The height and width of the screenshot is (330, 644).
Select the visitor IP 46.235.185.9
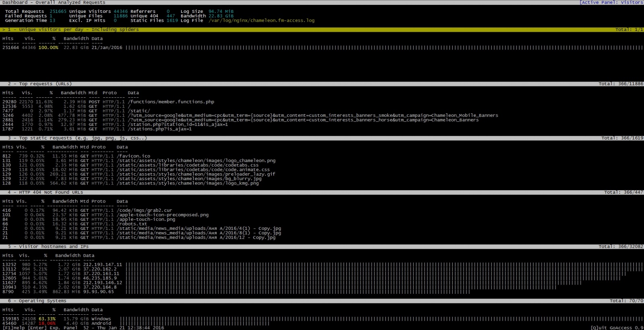coord(100,278)
